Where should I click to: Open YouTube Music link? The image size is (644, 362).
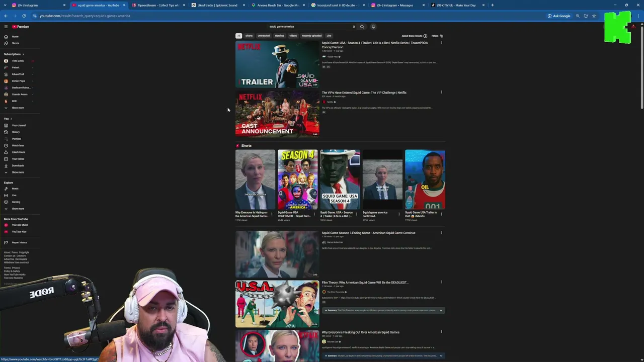[20, 225]
